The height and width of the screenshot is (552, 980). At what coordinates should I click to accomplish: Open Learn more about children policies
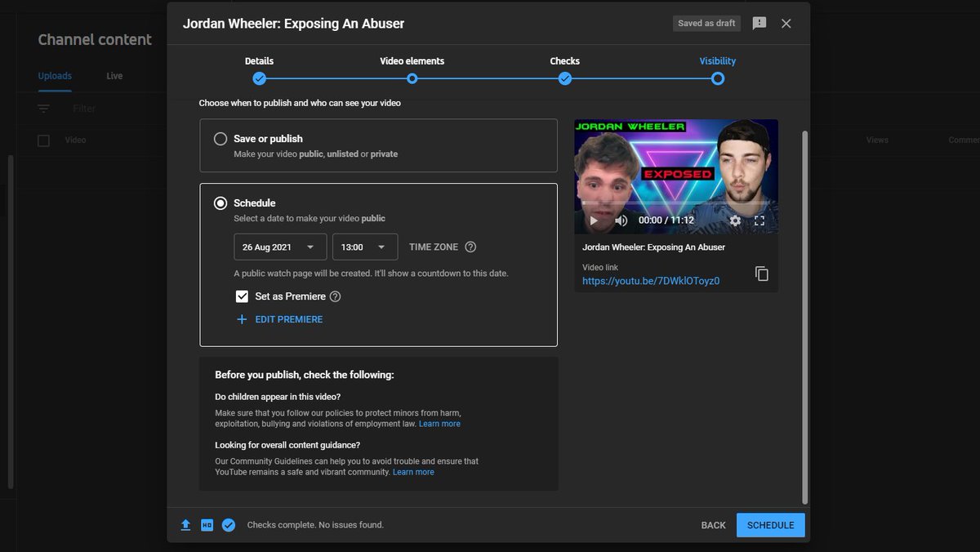439,424
